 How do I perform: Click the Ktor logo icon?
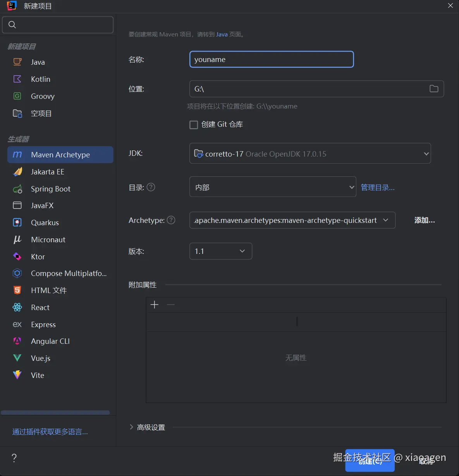pos(17,257)
